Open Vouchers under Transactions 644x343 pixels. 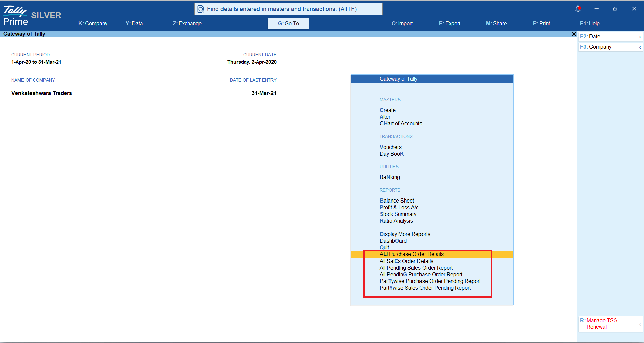click(x=391, y=147)
